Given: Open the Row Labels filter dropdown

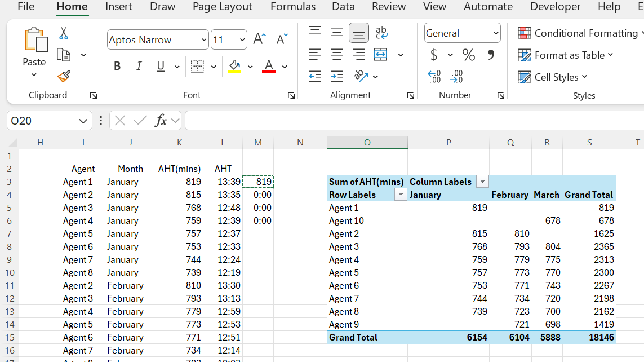Looking at the screenshot, I should pos(401,195).
